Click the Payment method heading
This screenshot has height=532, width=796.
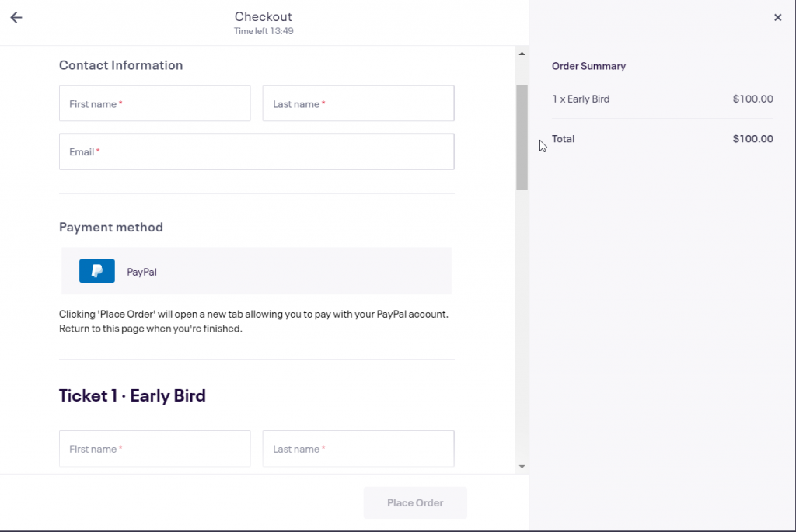[111, 227]
